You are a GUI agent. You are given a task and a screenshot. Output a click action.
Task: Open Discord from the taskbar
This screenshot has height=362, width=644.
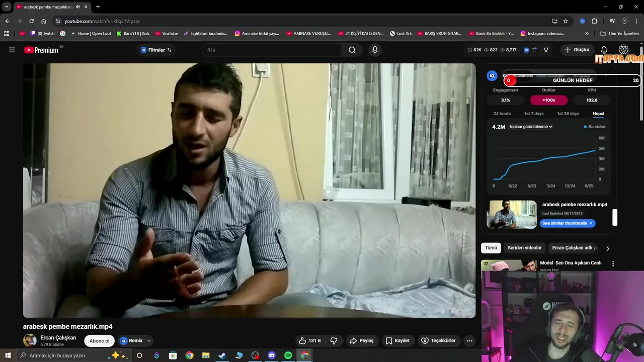click(x=272, y=355)
